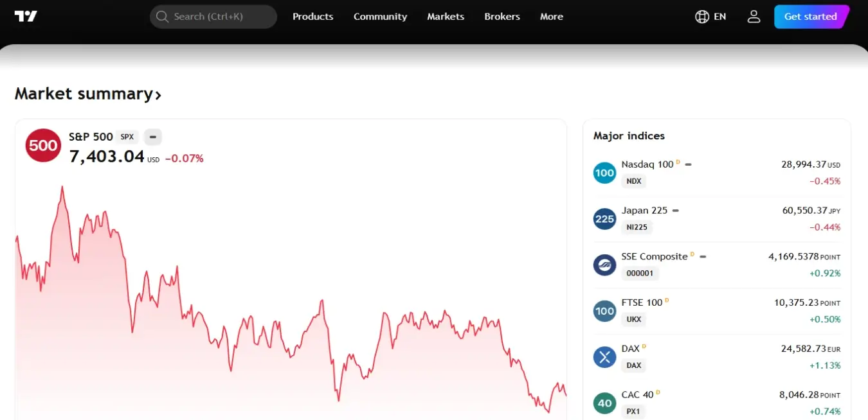This screenshot has height=420, width=868.
Task: Expand the chevron after Market summary
Action: point(158,95)
